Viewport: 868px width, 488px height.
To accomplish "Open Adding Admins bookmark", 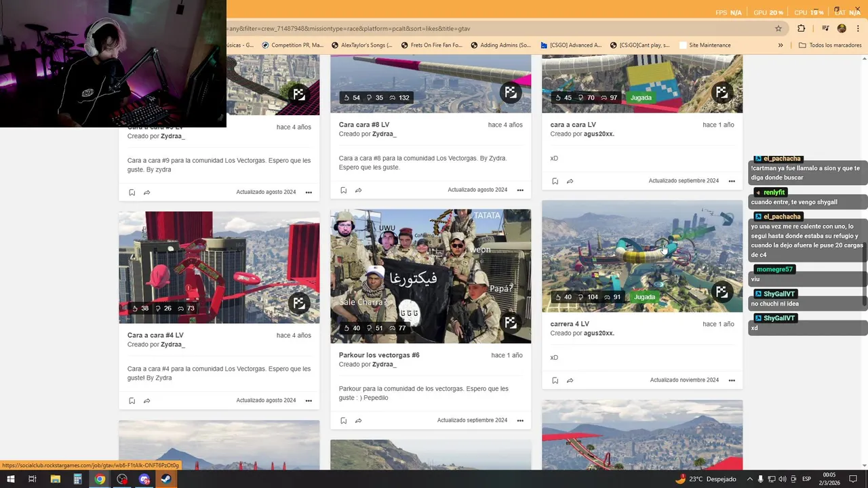I will (500, 45).
